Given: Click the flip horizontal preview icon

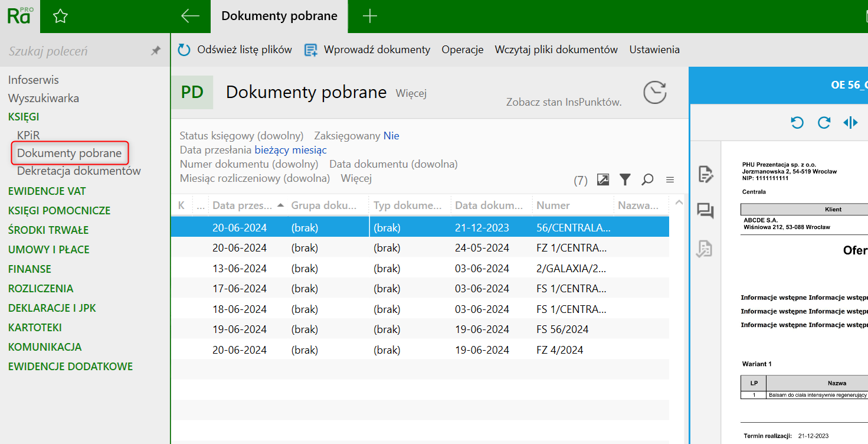Looking at the screenshot, I should pos(850,123).
